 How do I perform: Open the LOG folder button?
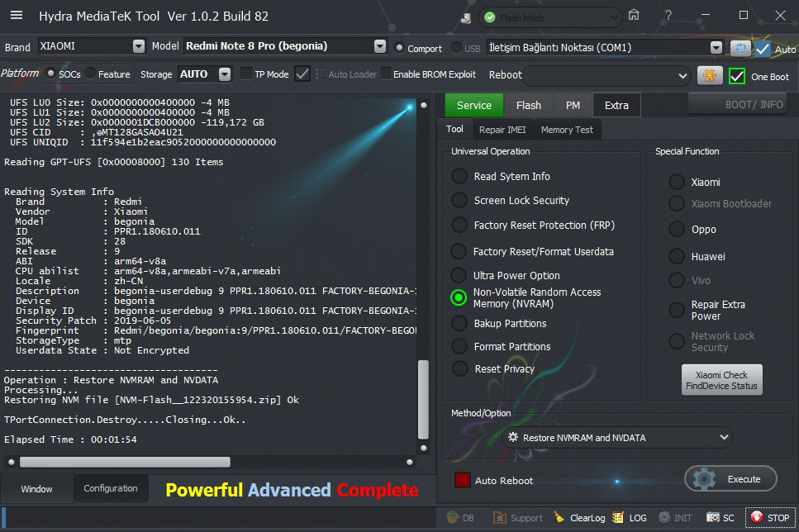pos(630,518)
